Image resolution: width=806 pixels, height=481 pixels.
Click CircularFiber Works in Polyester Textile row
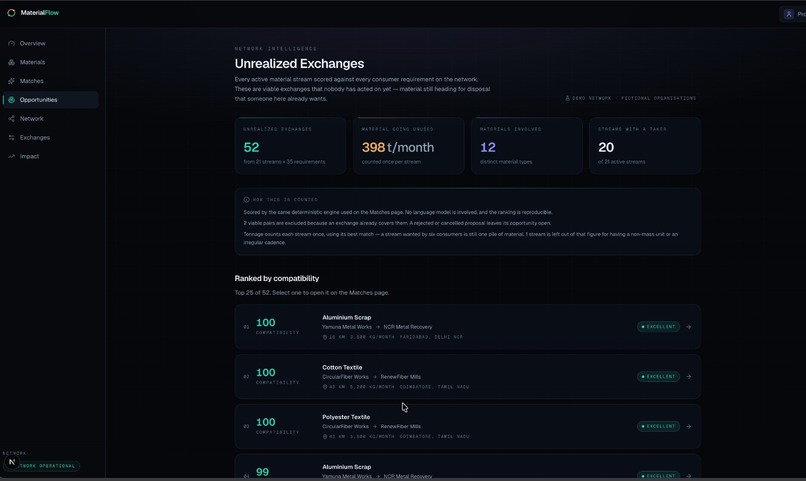(x=345, y=427)
